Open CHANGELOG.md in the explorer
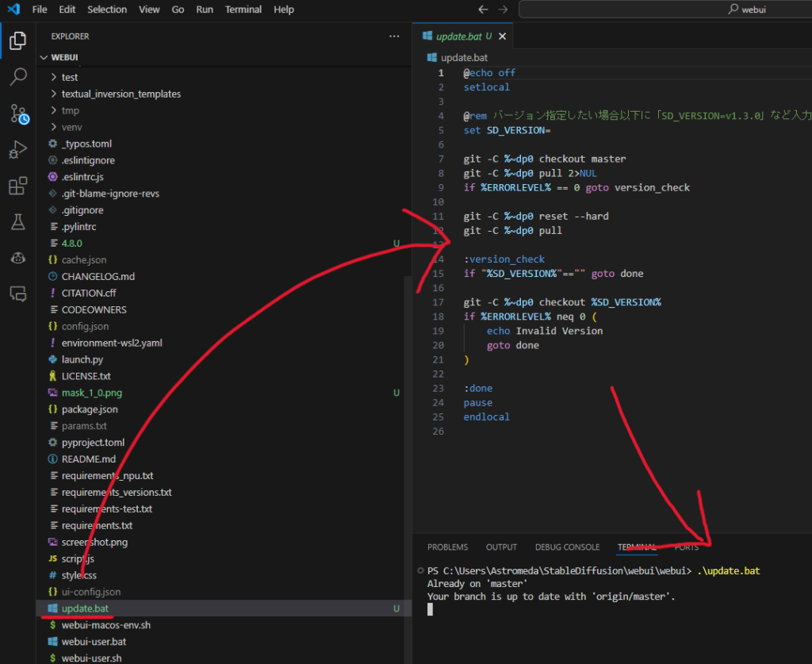The height and width of the screenshot is (664, 812). point(224,277)
